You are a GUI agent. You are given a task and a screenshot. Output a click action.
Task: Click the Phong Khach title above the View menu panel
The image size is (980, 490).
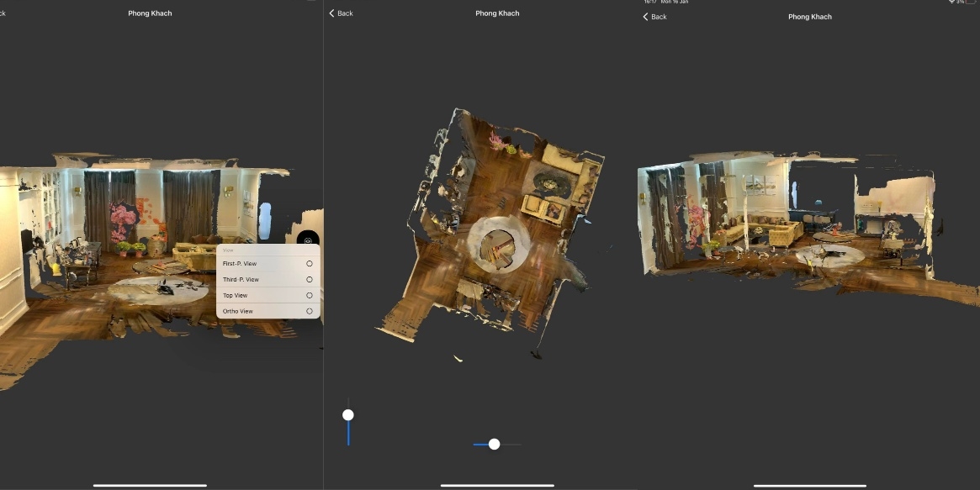point(150,13)
